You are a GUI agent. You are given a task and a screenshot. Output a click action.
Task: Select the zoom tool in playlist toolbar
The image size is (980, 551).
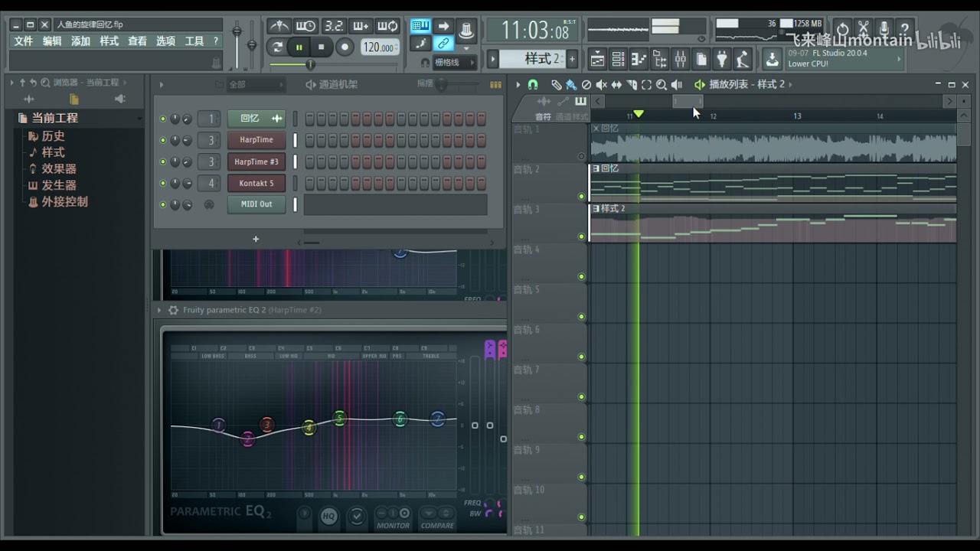click(x=661, y=85)
